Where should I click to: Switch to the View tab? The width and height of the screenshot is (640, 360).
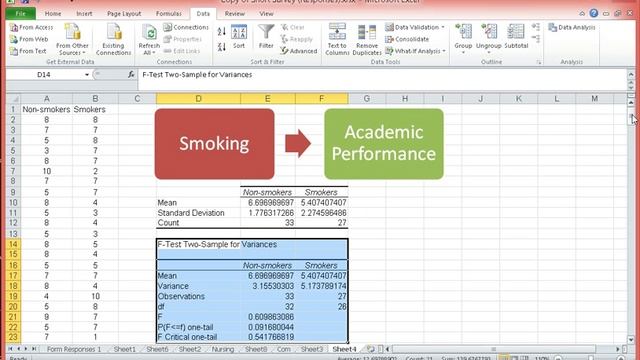tap(266, 13)
